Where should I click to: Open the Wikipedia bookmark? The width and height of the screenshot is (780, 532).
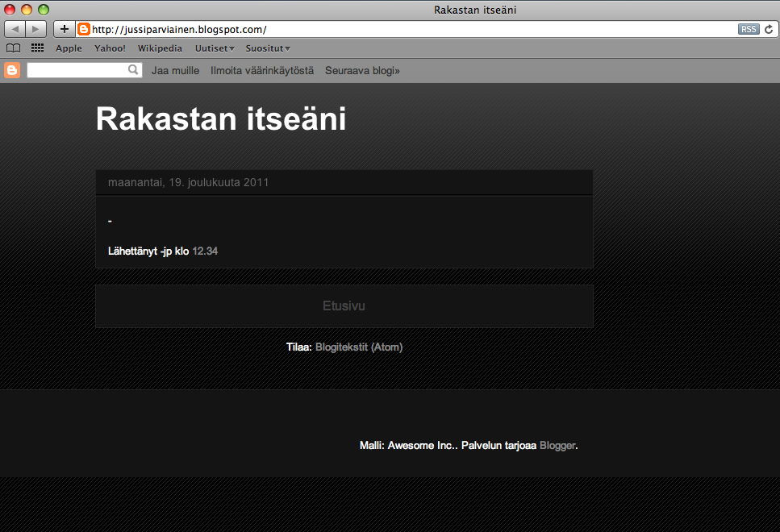(160, 48)
